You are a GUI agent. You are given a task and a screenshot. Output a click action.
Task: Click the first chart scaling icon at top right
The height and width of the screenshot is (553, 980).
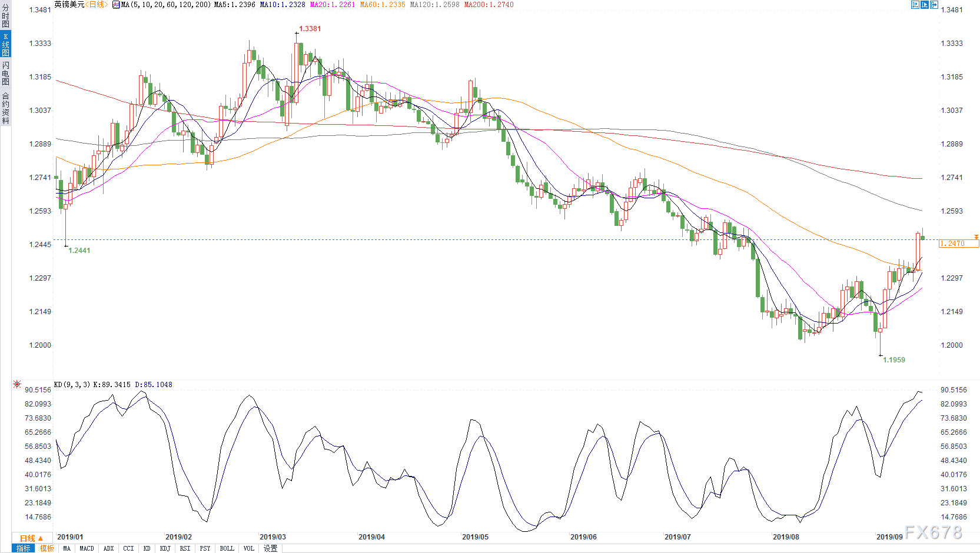[915, 5]
